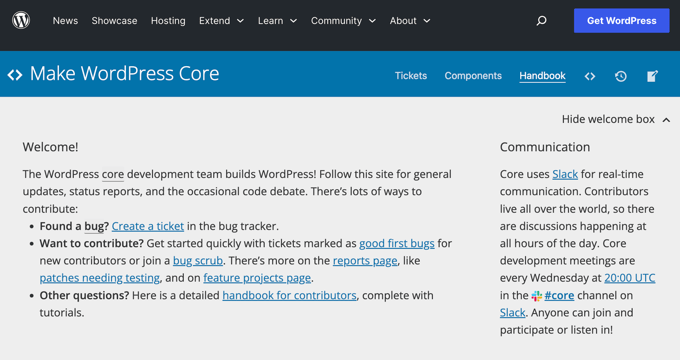Click the write post pencil icon
The width and height of the screenshot is (680, 360).
coord(652,76)
